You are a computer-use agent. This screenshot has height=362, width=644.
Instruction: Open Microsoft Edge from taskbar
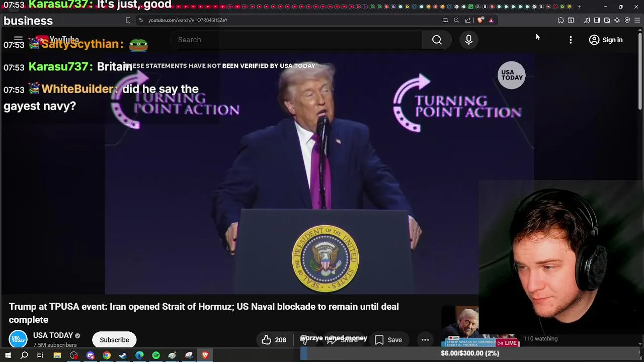coord(139,355)
